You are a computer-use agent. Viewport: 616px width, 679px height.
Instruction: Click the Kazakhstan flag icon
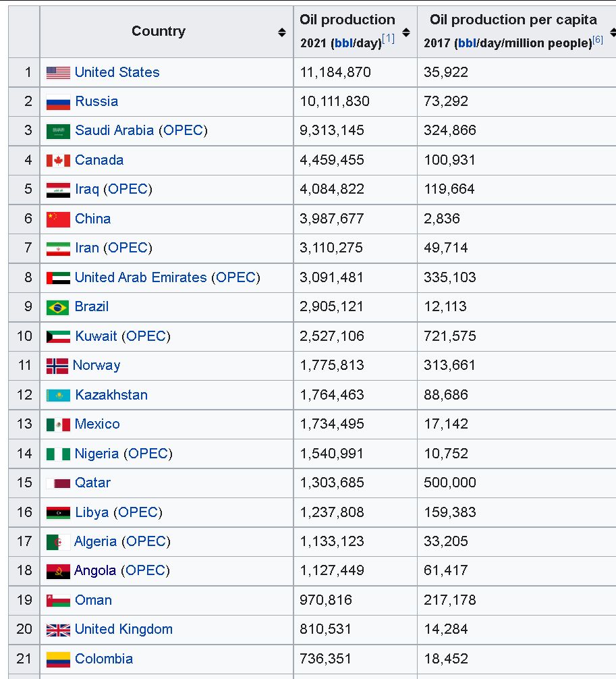point(58,396)
